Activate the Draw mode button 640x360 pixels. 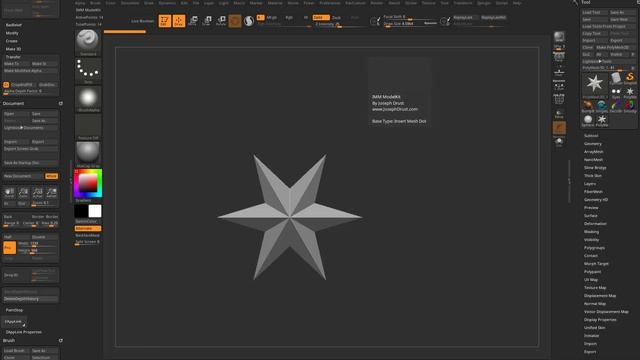click(179, 21)
